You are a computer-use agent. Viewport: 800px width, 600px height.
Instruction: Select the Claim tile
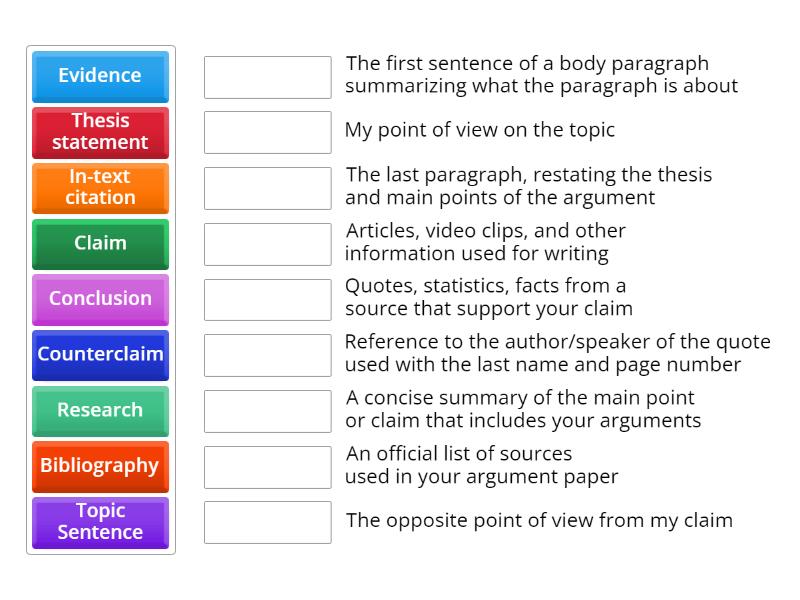99,244
